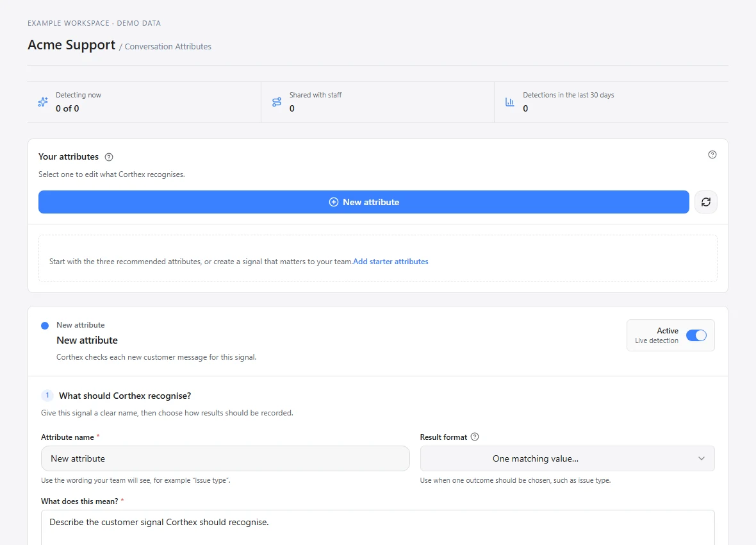The image size is (756, 545).
Task: Click Add starter attributes link
Action: pyautogui.click(x=391, y=262)
